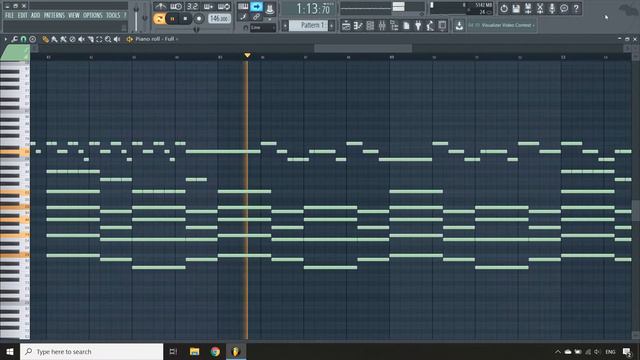Toggle overdub blend recording

pyautogui.click(x=208, y=7)
